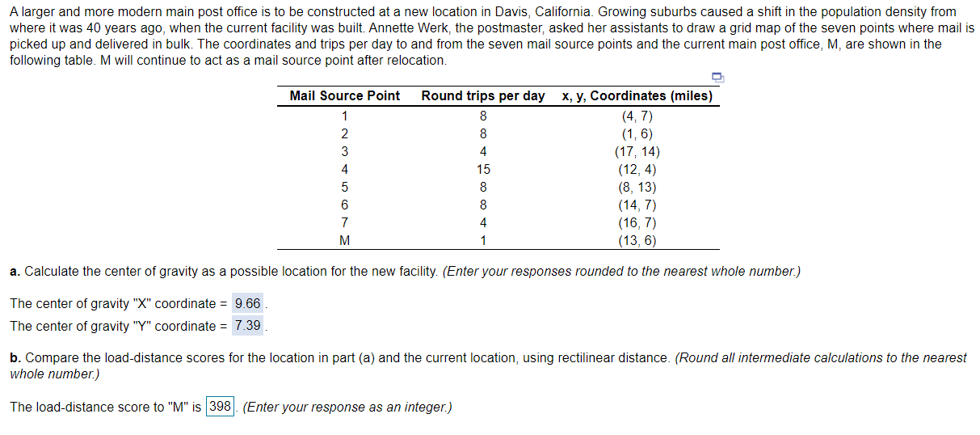Click the part a question text
Screen dimensions: 980x435
405,271
